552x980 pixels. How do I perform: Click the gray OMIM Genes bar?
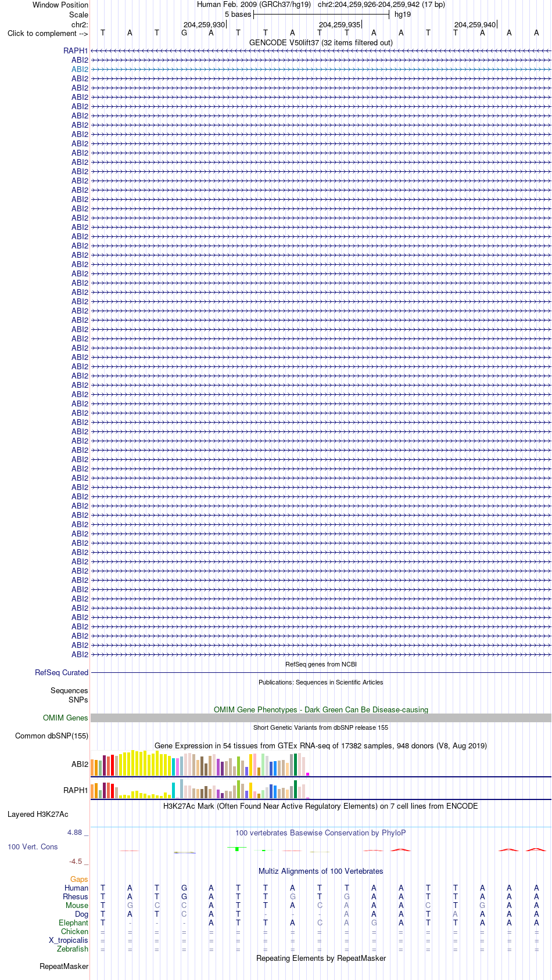[x=321, y=718]
